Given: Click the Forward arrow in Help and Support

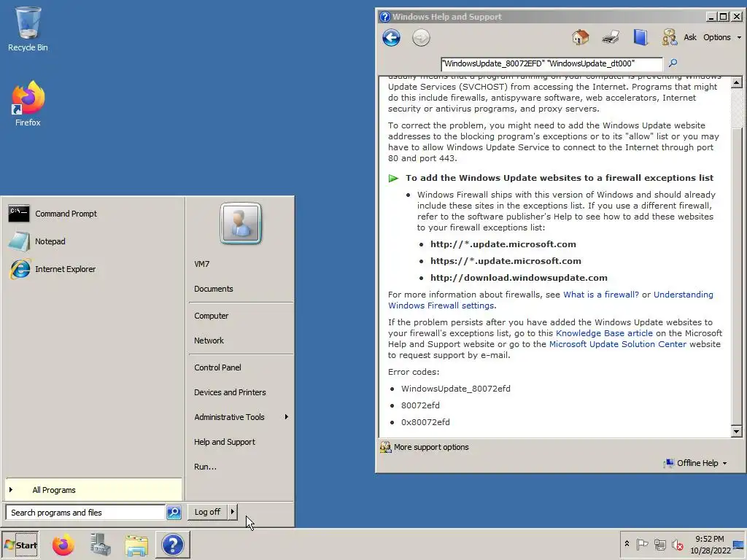Looking at the screenshot, I should 421,38.
